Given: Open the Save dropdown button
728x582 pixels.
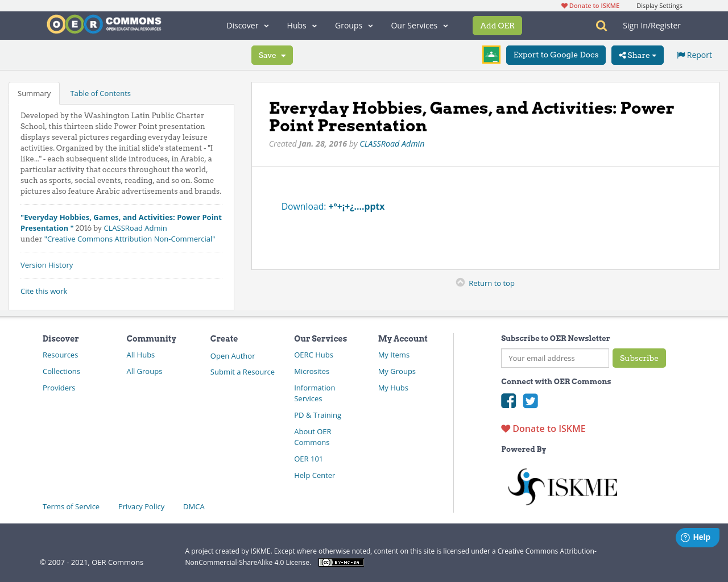Looking at the screenshot, I should (x=272, y=55).
